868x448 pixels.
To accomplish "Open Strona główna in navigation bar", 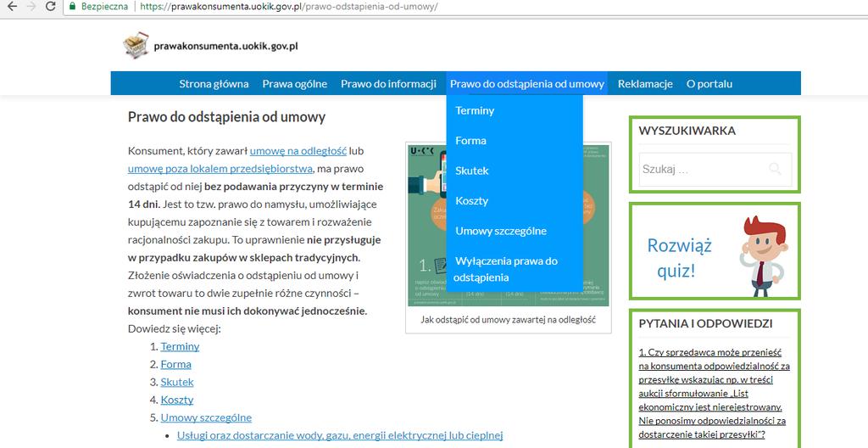I will point(214,84).
